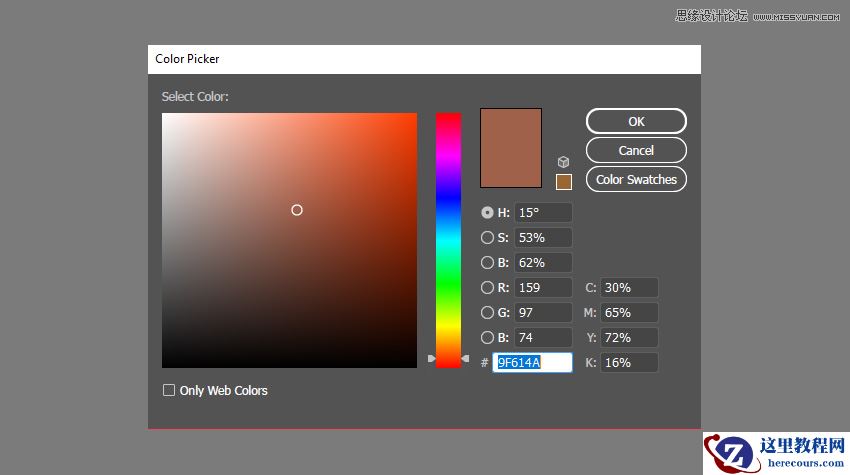Screen dimensions: 850x475
Task: Click the hue spectrum slider bar
Action: click(x=448, y=240)
